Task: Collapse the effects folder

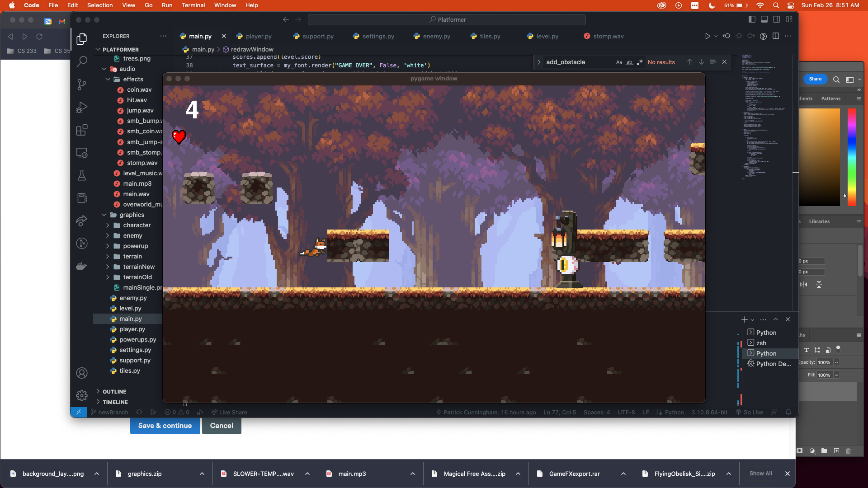Action: tap(133, 79)
